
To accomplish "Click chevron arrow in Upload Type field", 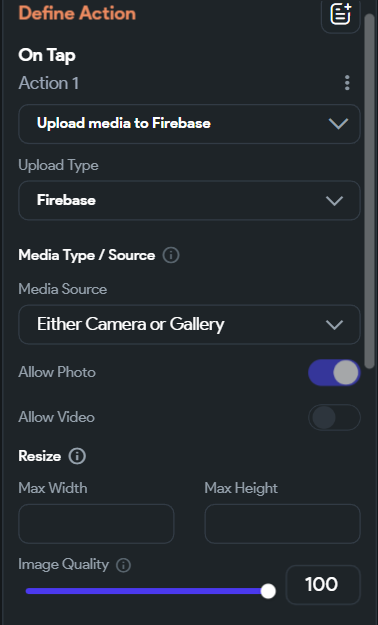I will [334, 200].
